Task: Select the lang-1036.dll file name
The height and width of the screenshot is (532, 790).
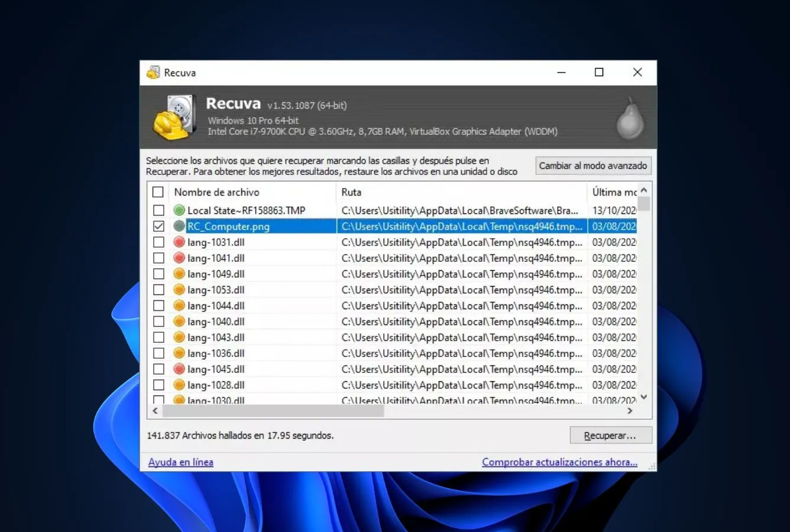Action: (x=216, y=353)
